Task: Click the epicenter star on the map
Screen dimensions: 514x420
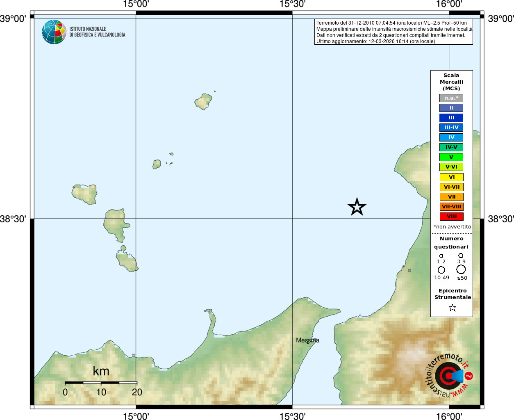Action: click(357, 207)
